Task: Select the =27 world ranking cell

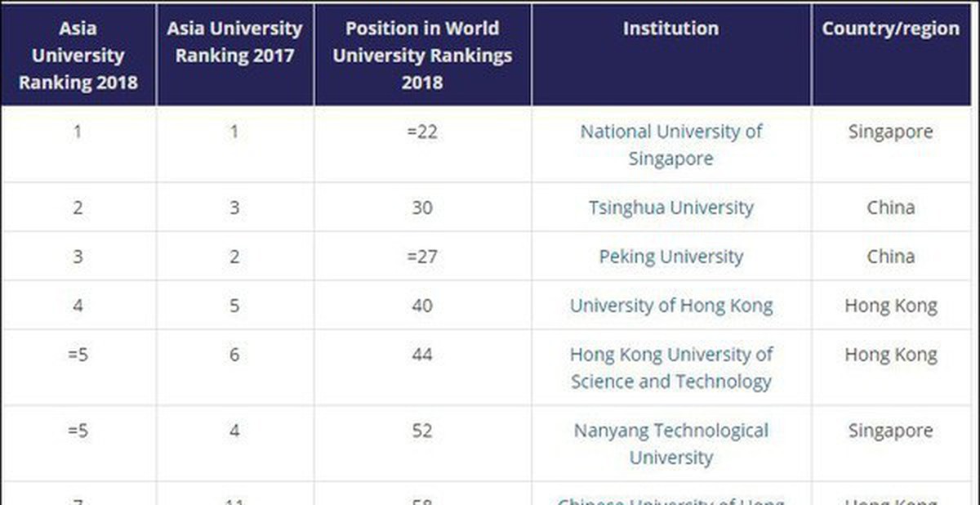Action: (422, 257)
